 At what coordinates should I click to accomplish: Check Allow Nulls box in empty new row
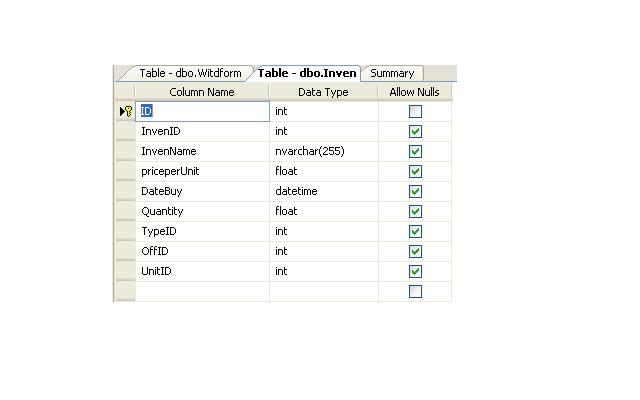click(x=415, y=291)
